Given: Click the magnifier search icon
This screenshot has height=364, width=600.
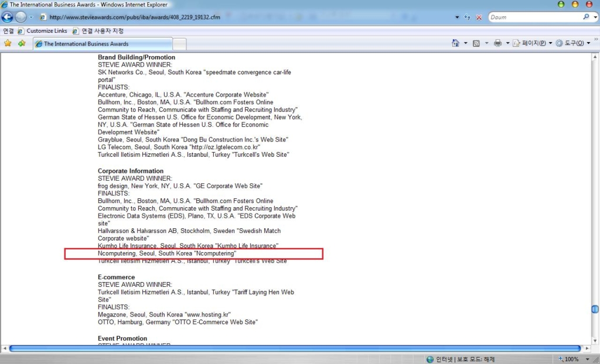Looking at the screenshot, I should (x=586, y=17).
